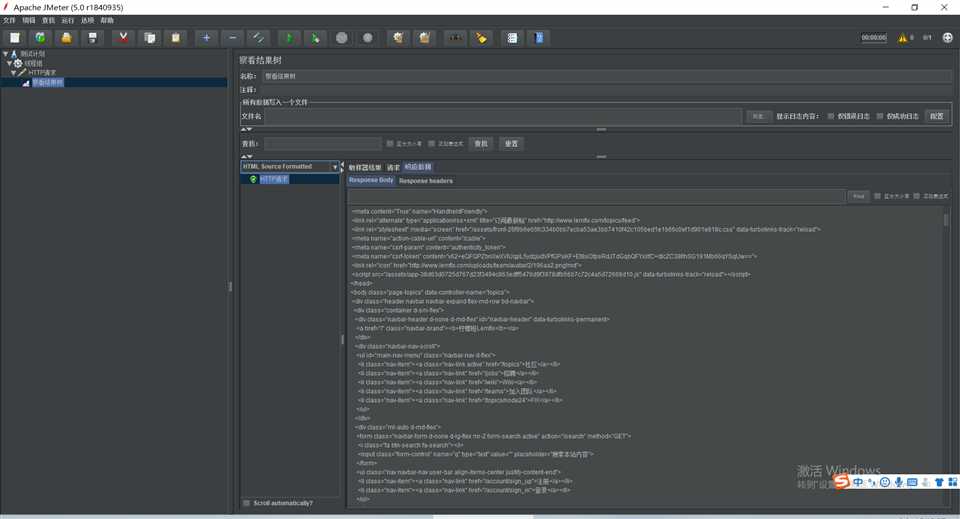Clear all results toolbar icon
The width and height of the screenshot is (960, 519).
(x=424, y=38)
